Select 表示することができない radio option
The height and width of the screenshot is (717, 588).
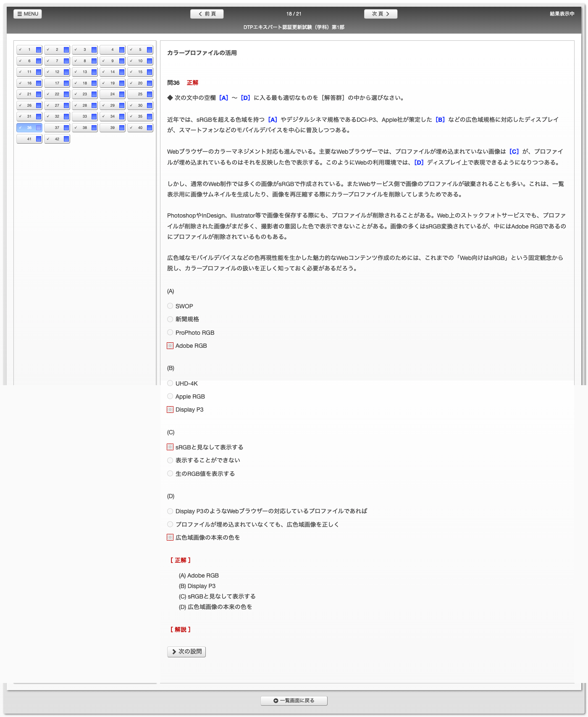(170, 460)
